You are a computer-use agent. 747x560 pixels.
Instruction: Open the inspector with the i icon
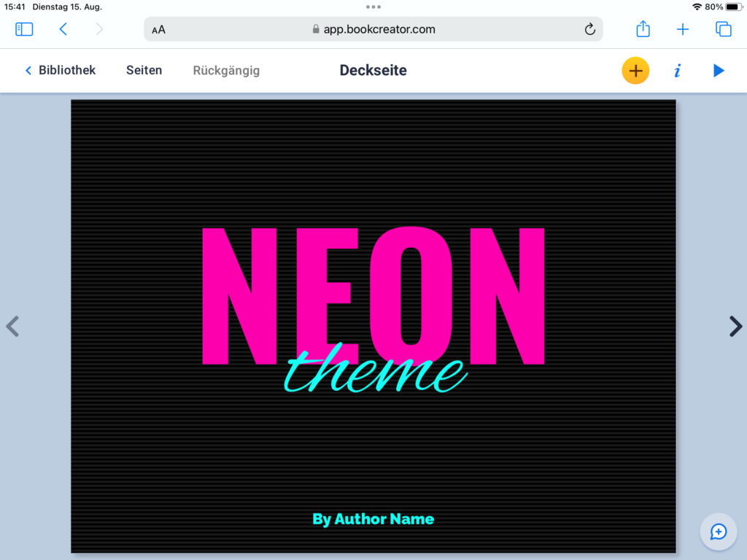pos(678,71)
